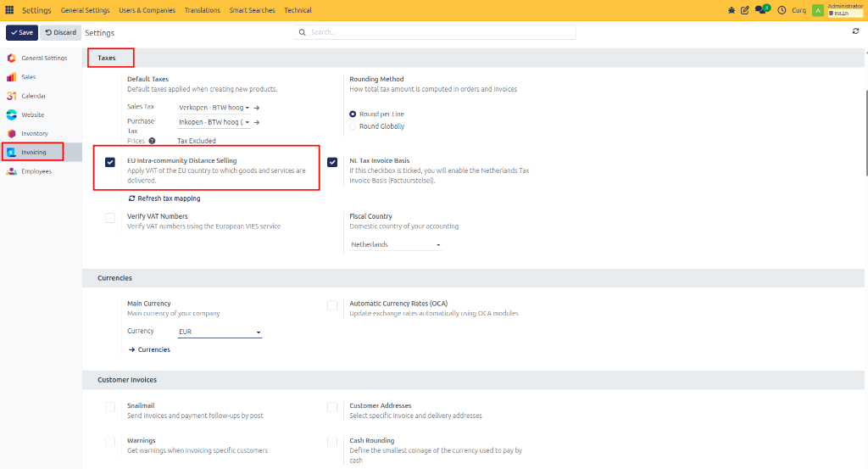Open Fiscal Country Netherlands dropdown
The image size is (868, 469).
click(395, 244)
